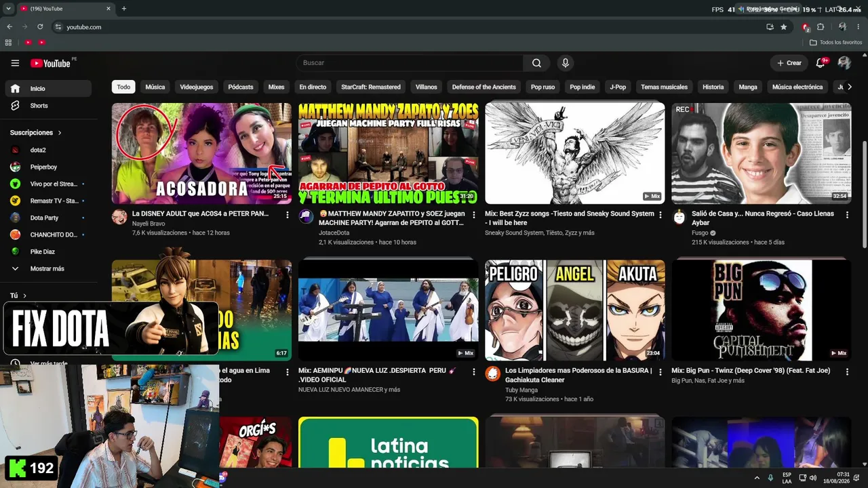Go back in the browser
The height and width of the screenshot is (488, 868).
9,27
